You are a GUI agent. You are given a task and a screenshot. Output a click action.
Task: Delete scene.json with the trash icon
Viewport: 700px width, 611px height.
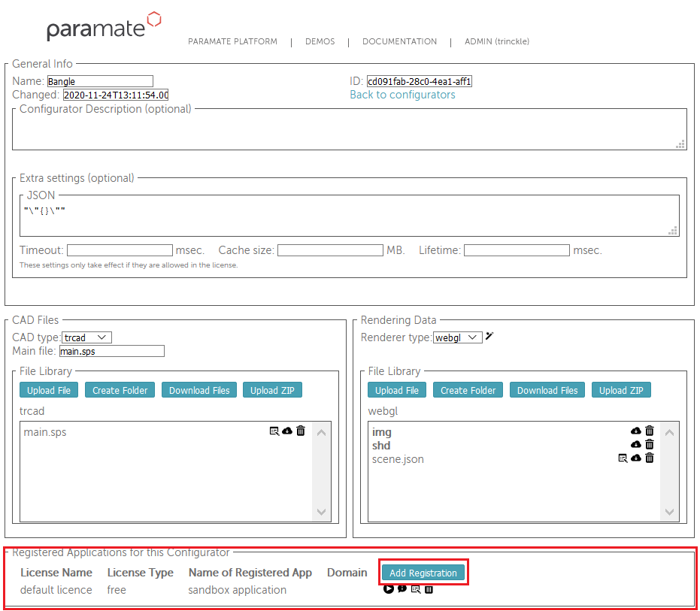(x=650, y=458)
